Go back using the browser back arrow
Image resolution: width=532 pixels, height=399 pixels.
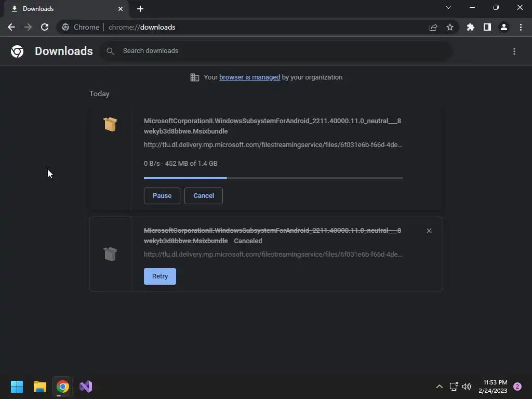pos(11,27)
